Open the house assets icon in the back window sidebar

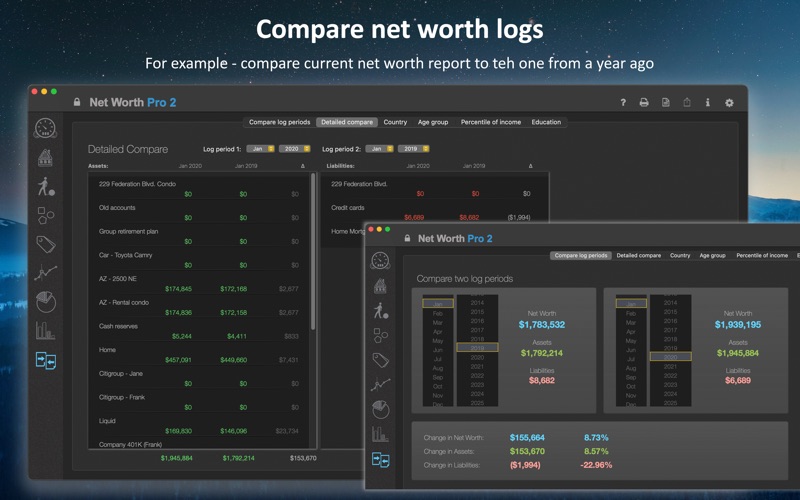pyautogui.click(x=45, y=158)
